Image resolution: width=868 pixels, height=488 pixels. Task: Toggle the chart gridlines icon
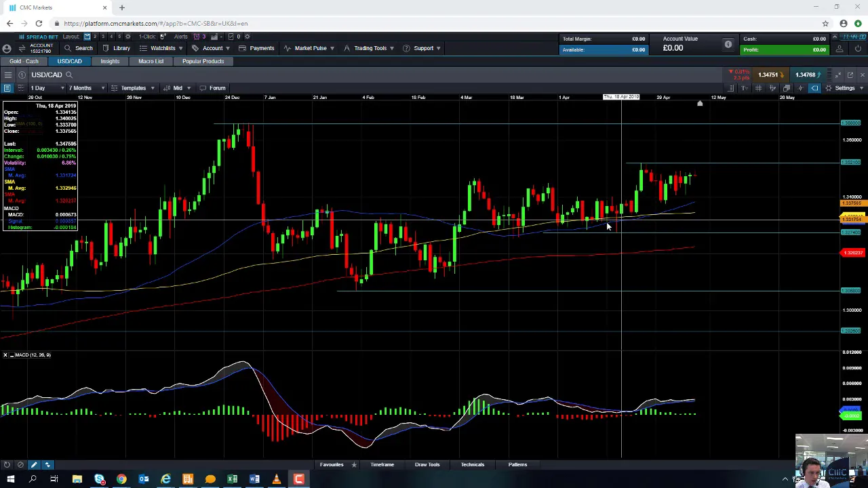coord(758,88)
